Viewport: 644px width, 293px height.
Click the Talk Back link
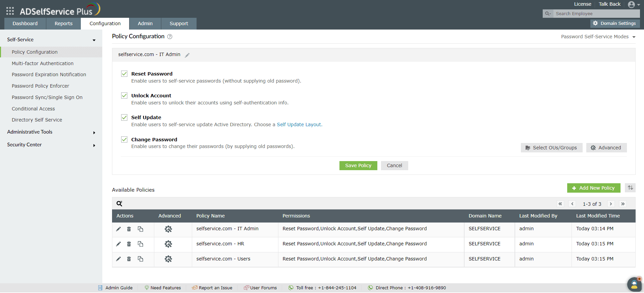(609, 4)
